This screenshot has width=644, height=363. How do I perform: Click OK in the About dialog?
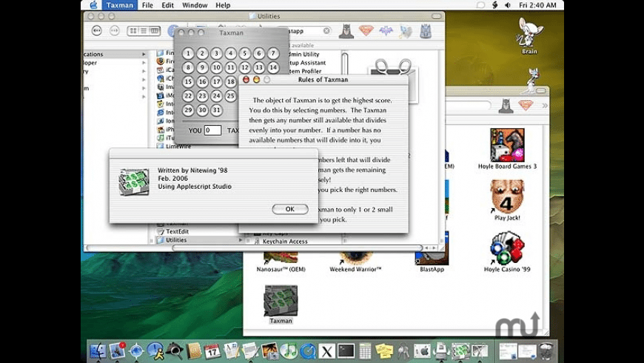[290, 209]
